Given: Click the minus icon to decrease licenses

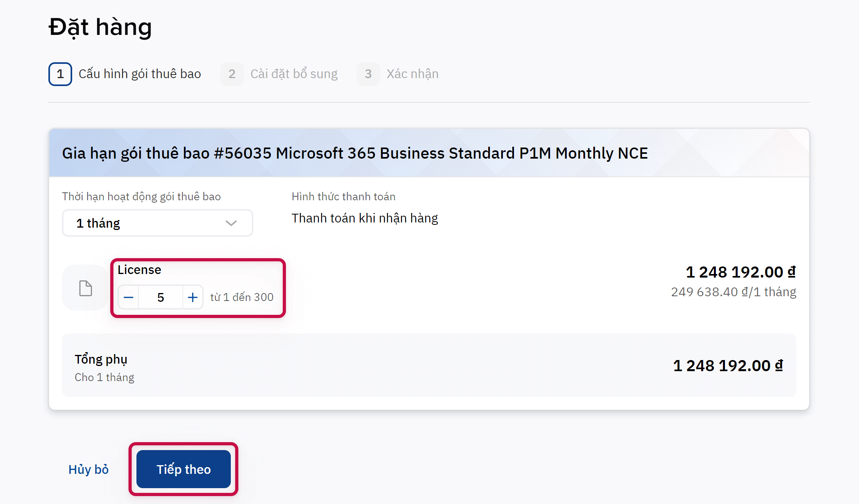Looking at the screenshot, I should [x=128, y=297].
